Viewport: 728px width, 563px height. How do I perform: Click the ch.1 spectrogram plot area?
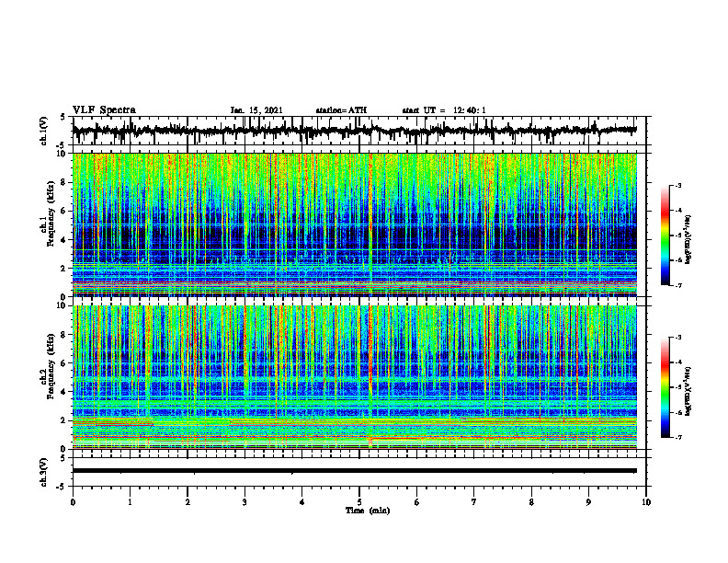[355, 224]
